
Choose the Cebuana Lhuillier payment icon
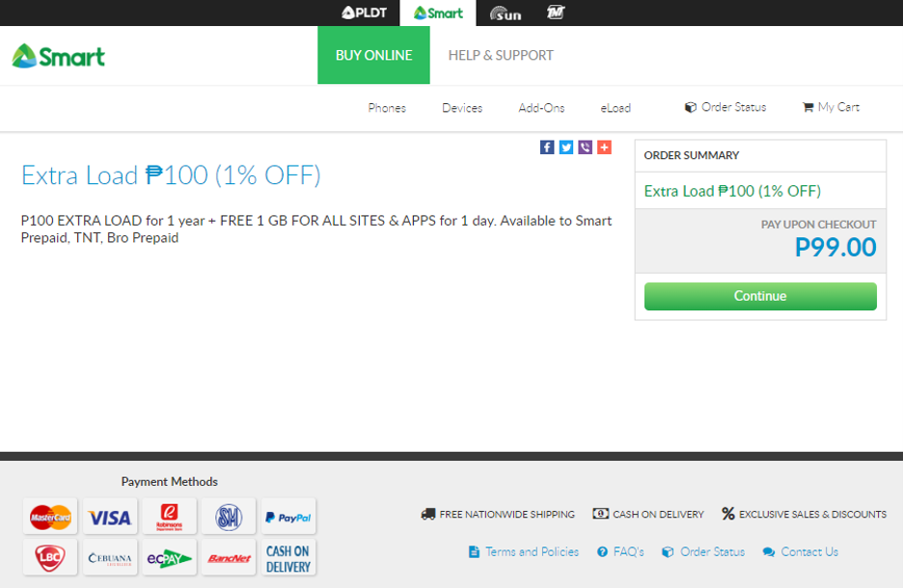click(x=110, y=557)
